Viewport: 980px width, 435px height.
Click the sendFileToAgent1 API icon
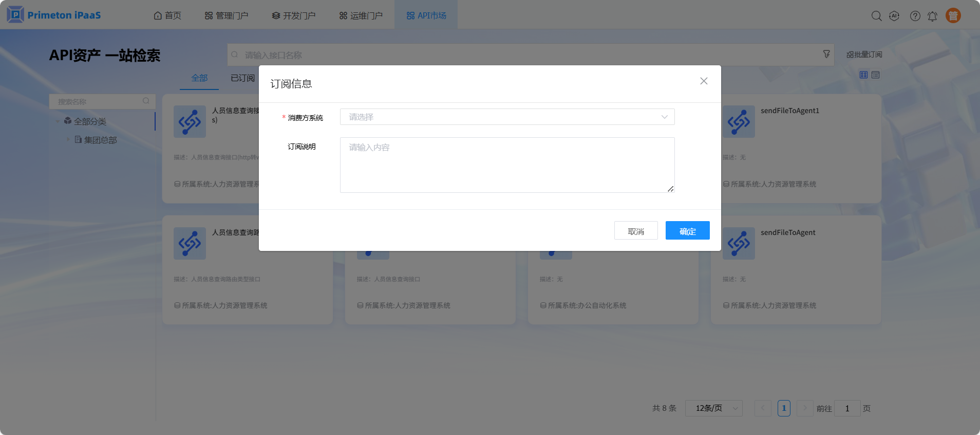[739, 122]
